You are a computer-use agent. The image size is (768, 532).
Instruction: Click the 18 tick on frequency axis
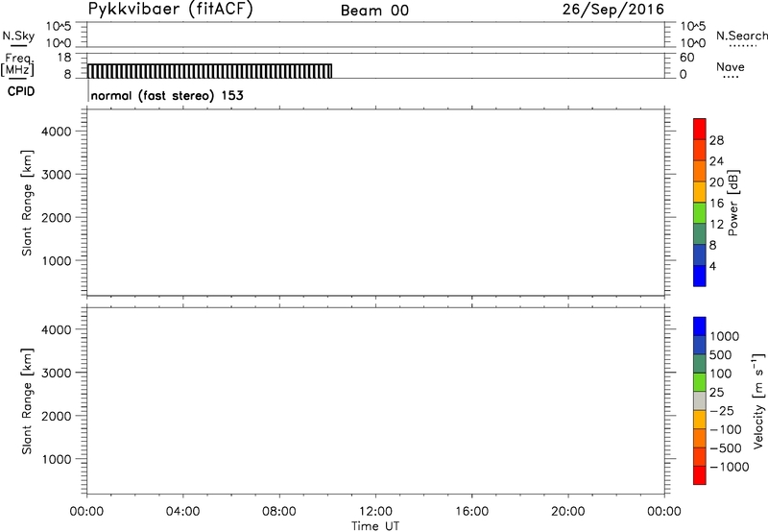point(63,58)
